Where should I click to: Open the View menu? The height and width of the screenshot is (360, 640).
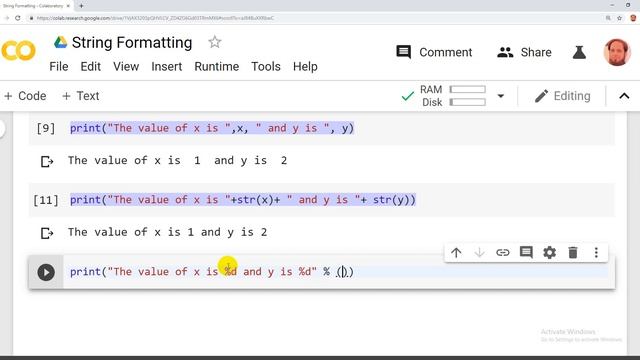(126, 67)
